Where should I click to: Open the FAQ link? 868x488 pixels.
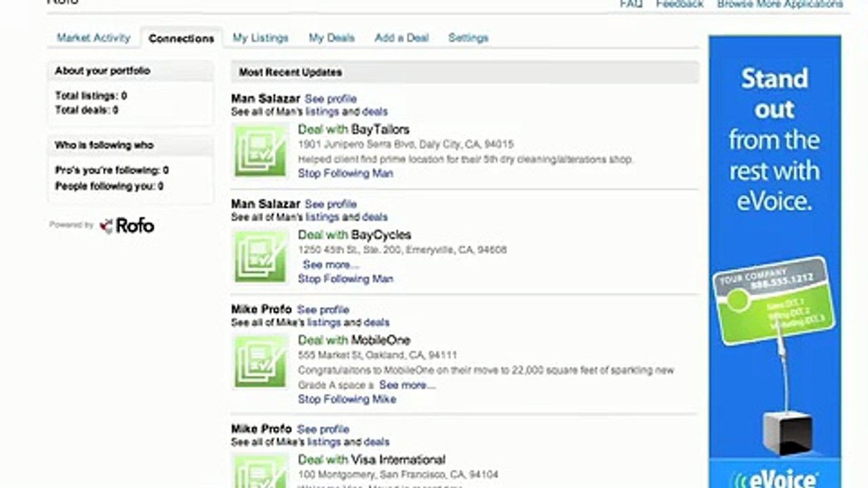pos(631,4)
